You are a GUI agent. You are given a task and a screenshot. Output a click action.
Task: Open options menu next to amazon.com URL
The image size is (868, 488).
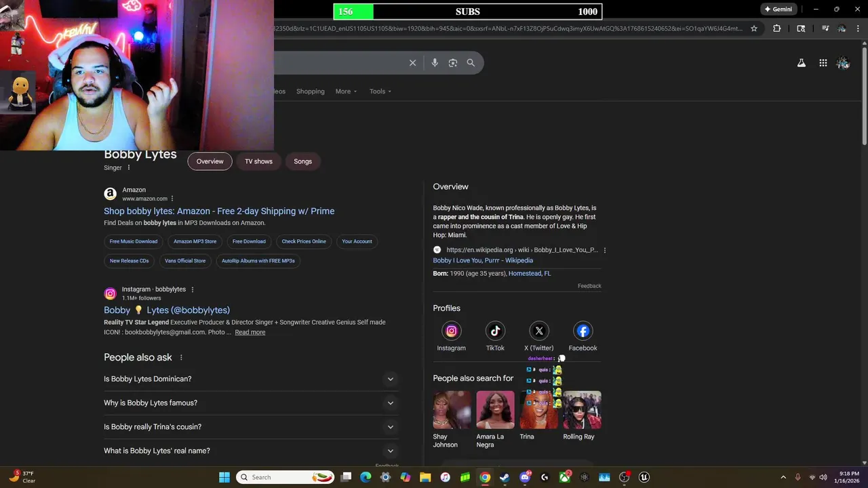[172, 199]
